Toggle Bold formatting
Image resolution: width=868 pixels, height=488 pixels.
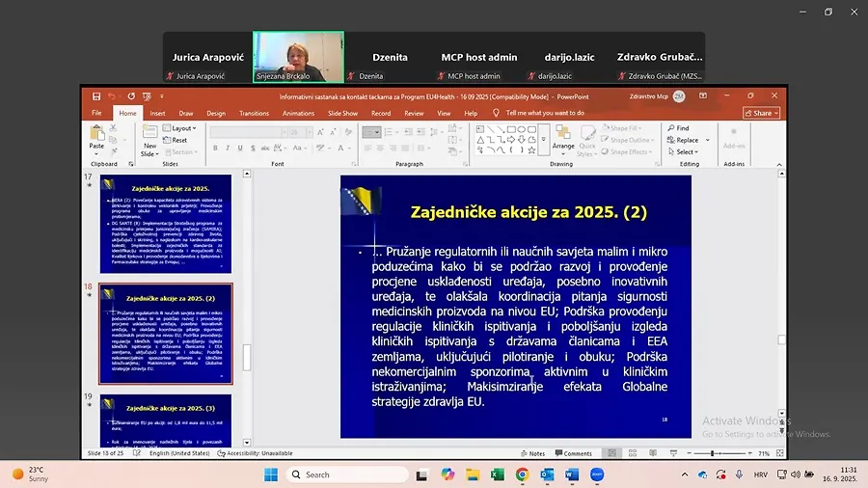215,149
